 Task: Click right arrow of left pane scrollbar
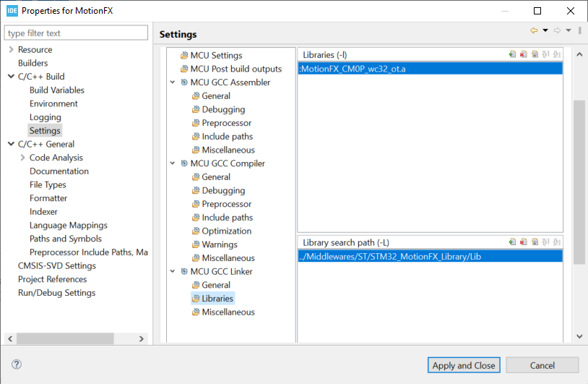pyautogui.click(x=142, y=338)
